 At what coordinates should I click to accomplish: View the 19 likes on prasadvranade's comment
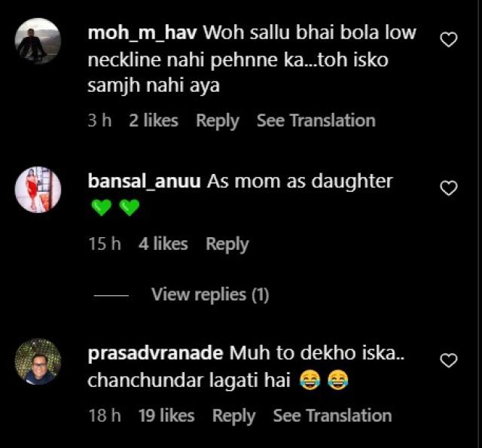[166, 416]
